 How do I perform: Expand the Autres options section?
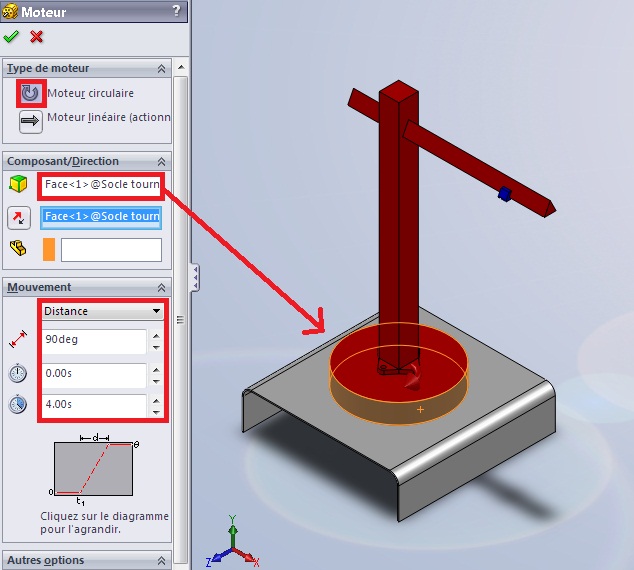pyautogui.click(x=161, y=561)
